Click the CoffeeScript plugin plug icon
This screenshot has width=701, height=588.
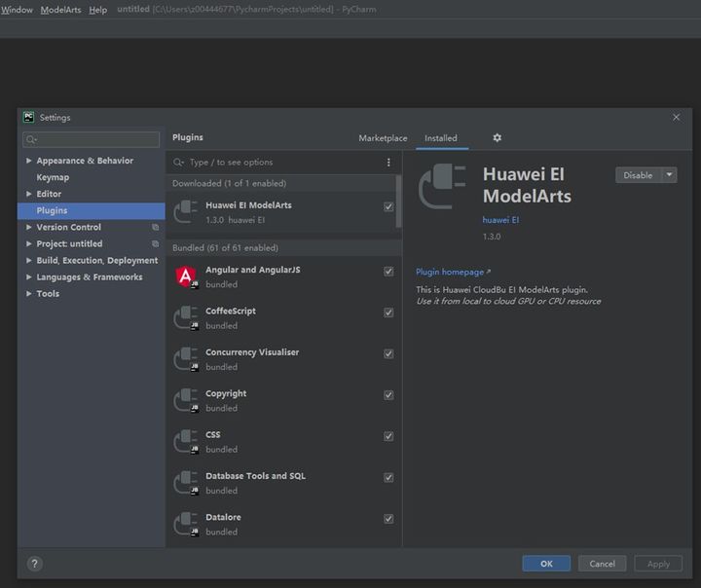tap(186, 318)
